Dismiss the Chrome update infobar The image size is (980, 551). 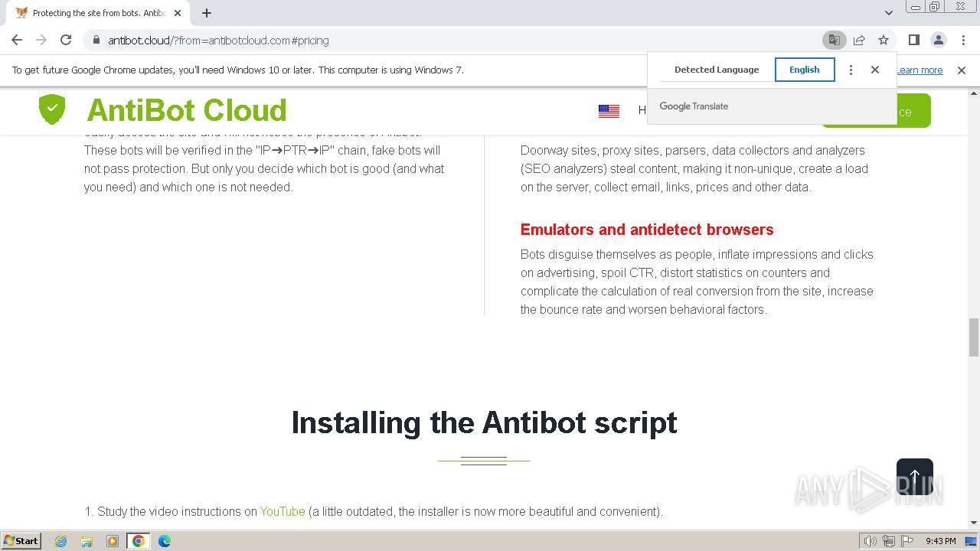962,70
